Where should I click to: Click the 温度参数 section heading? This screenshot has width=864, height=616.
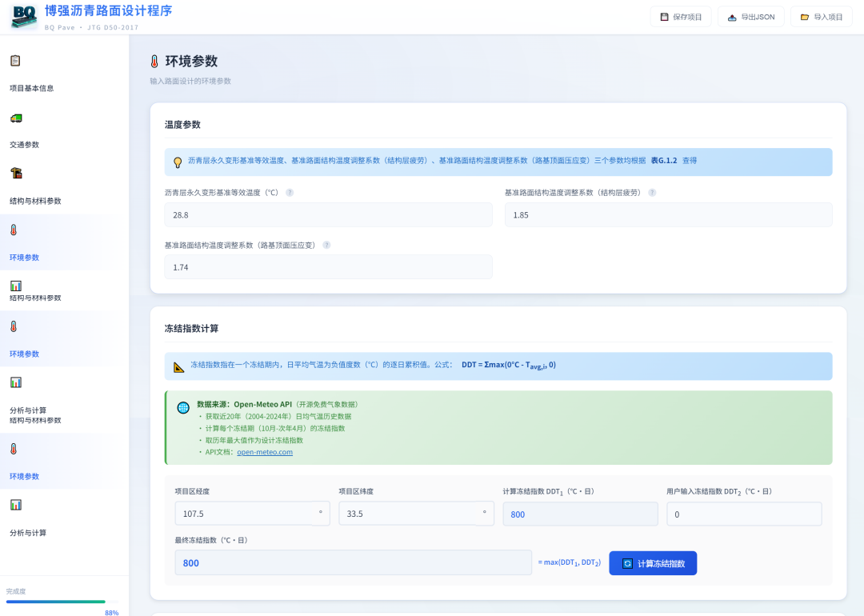tap(182, 125)
